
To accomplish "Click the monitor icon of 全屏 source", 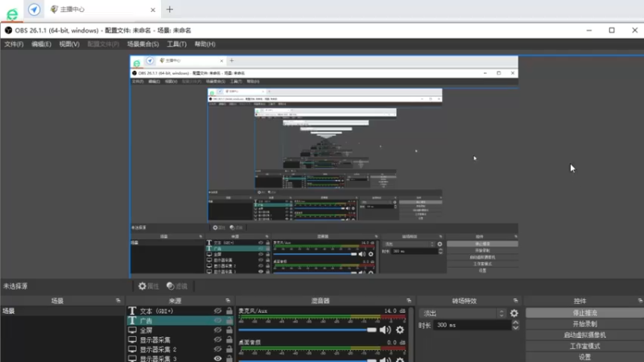I will coord(132,330).
